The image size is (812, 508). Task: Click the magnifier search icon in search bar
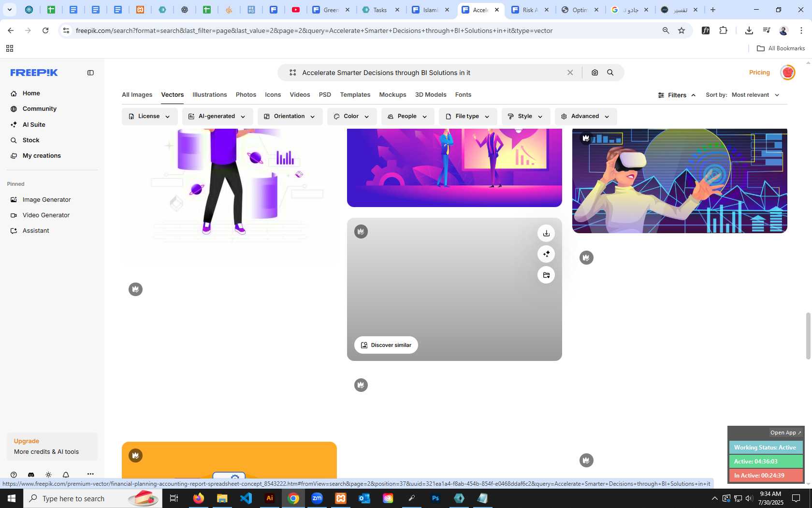point(610,73)
